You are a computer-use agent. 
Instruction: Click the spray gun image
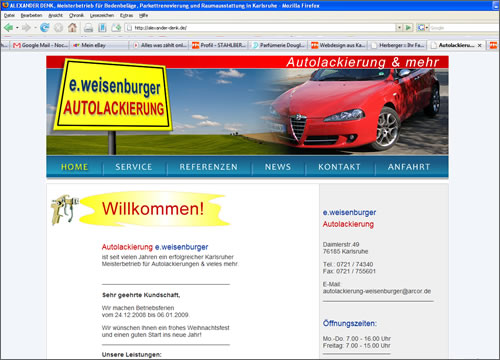[64, 210]
